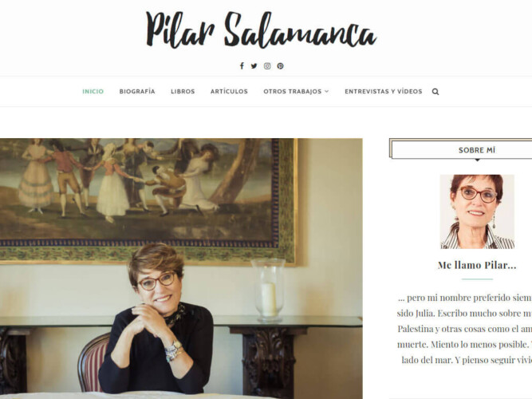Open the Facebook social icon
Image resolution: width=532 pixels, height=399 pixels.
242,66
